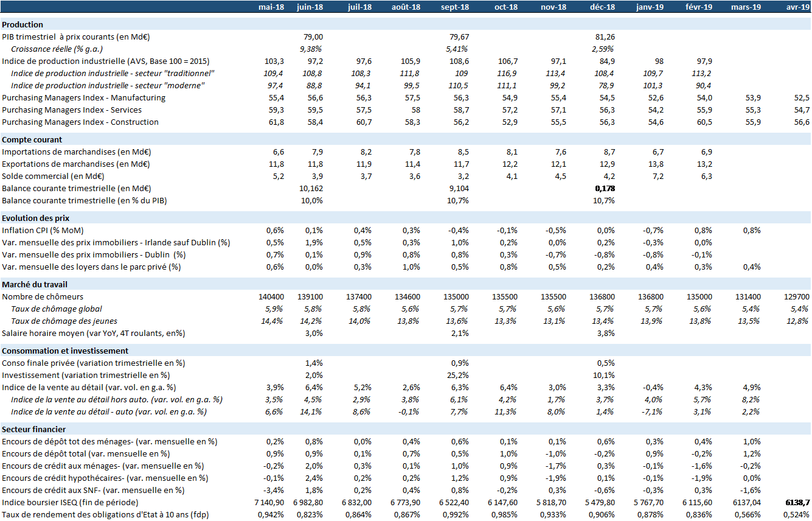This screenshot has height=521, width=812.
Task: Select the secteur "moderne" row label
Action: pyautogui.click(x=108, y=86)
